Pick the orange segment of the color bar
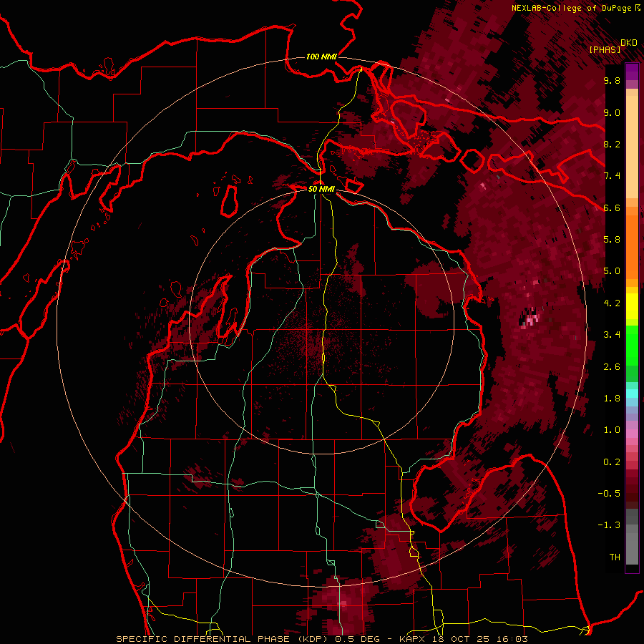 (632, 246)
